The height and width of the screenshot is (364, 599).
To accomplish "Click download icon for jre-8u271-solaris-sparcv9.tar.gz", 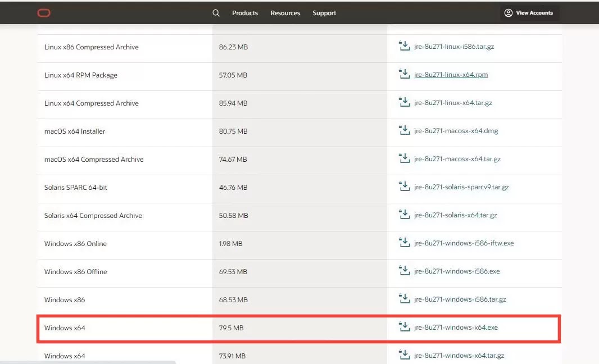I will [x=404, y=186].
